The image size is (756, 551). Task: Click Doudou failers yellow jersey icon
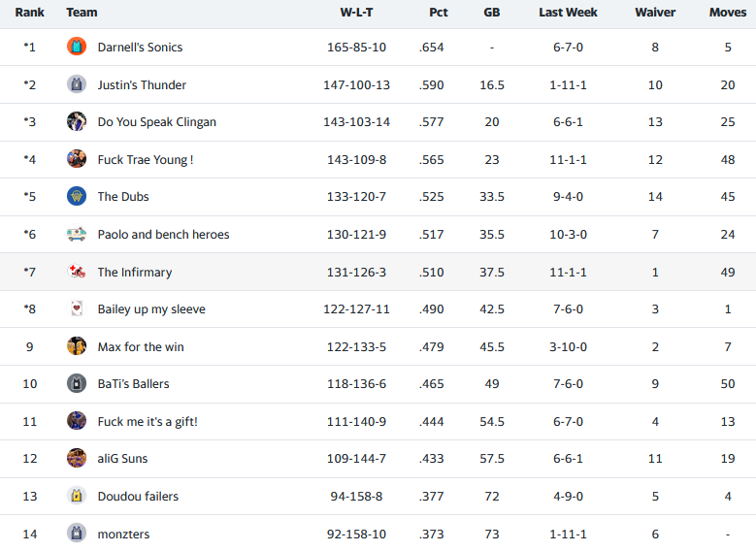click(77, 496)
